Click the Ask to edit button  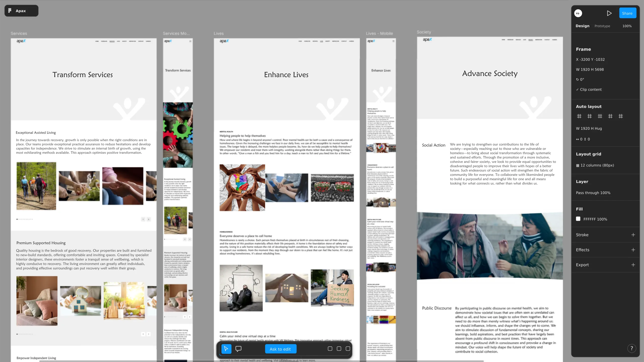280,349
